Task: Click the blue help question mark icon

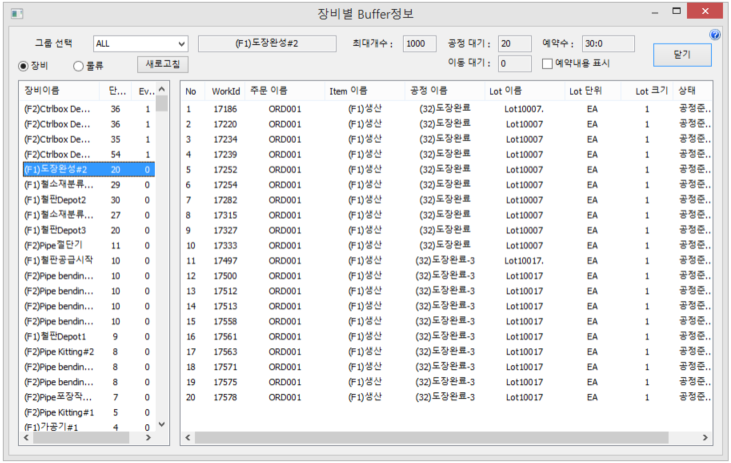Action: click(x=714, y=35)
